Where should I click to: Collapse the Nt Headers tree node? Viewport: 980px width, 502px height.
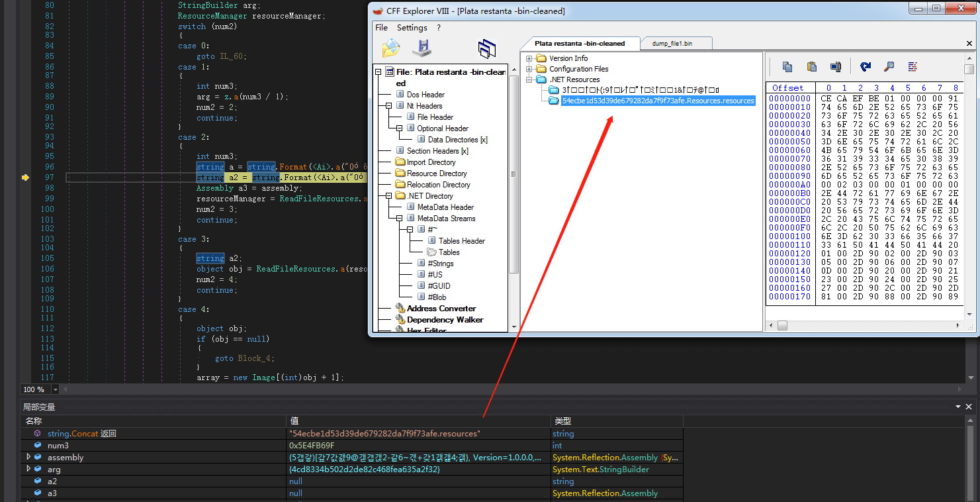389,106
